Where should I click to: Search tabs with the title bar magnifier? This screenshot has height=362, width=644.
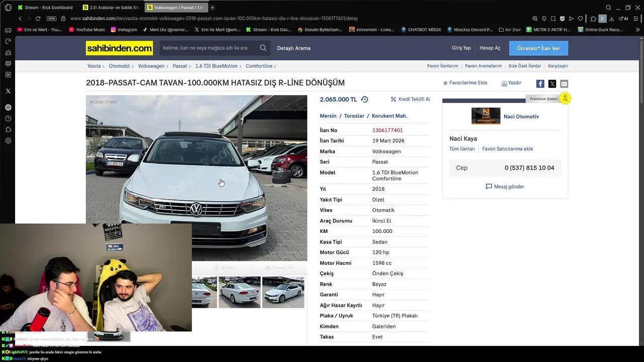[608, 8]
